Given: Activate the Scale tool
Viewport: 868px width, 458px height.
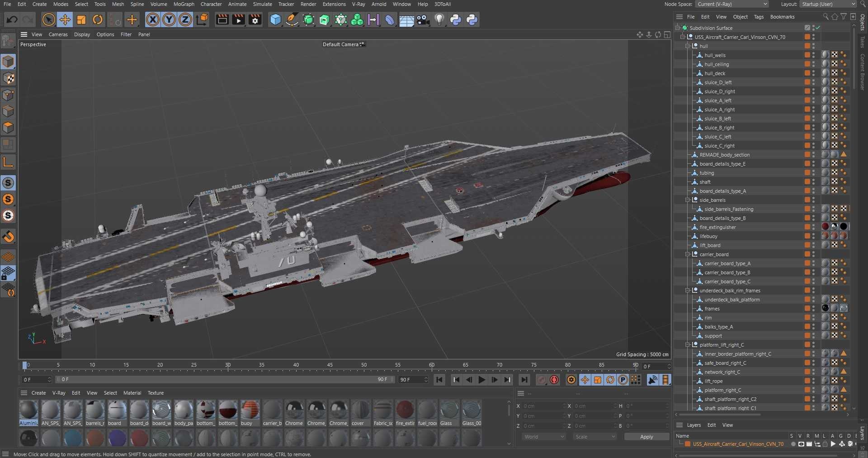Looking at the screenshot, I should point(81,19).
